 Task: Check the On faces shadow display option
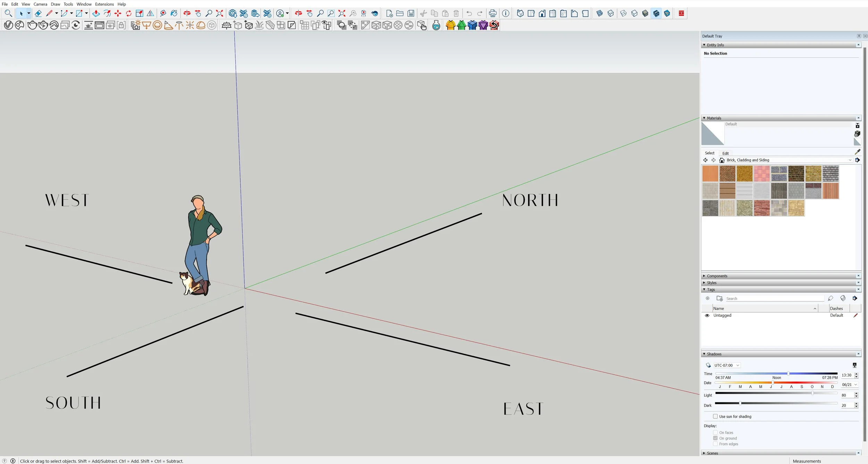pos(715,432)
